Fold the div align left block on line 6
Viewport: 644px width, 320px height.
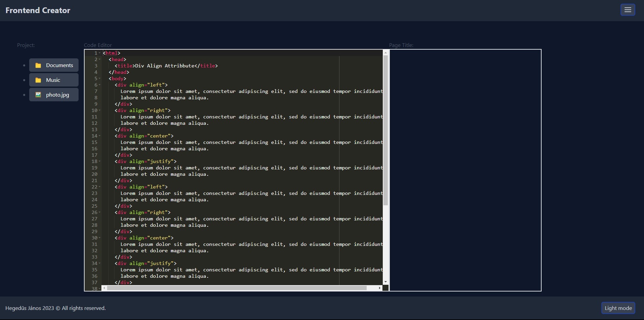pyautogui.click(x=100, y=85)
